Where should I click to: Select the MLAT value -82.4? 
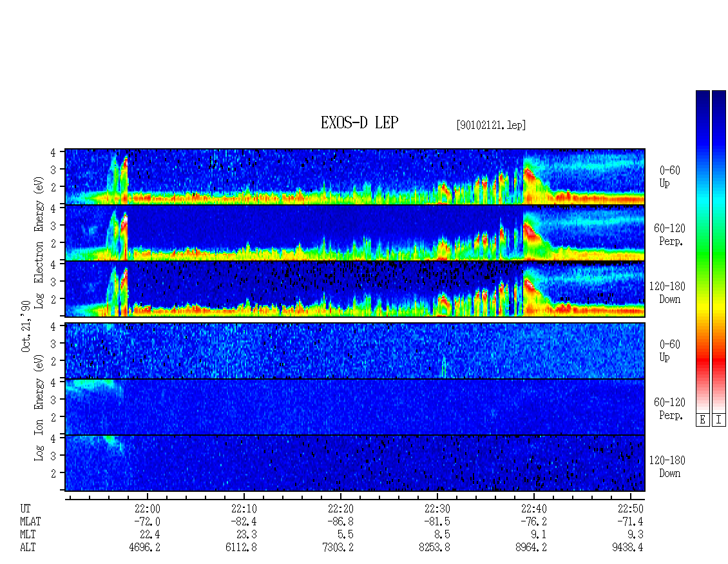coord(244,521)
